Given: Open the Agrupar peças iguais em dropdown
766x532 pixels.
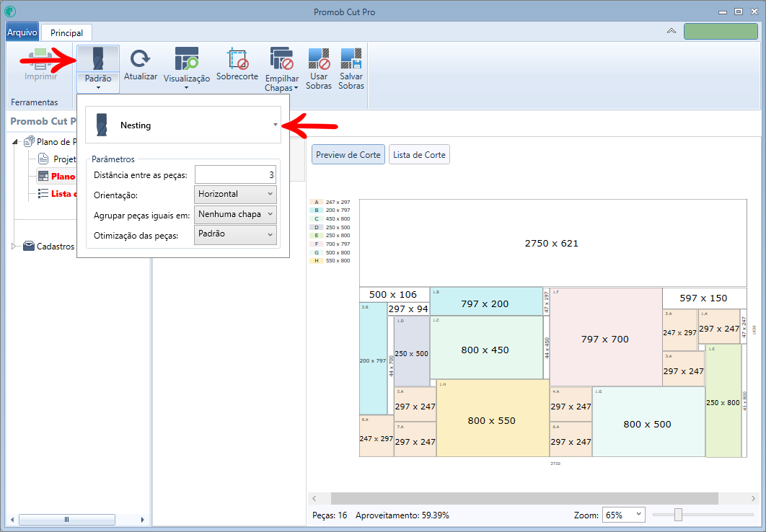Looking at the screenshot, I should [235, 214].
